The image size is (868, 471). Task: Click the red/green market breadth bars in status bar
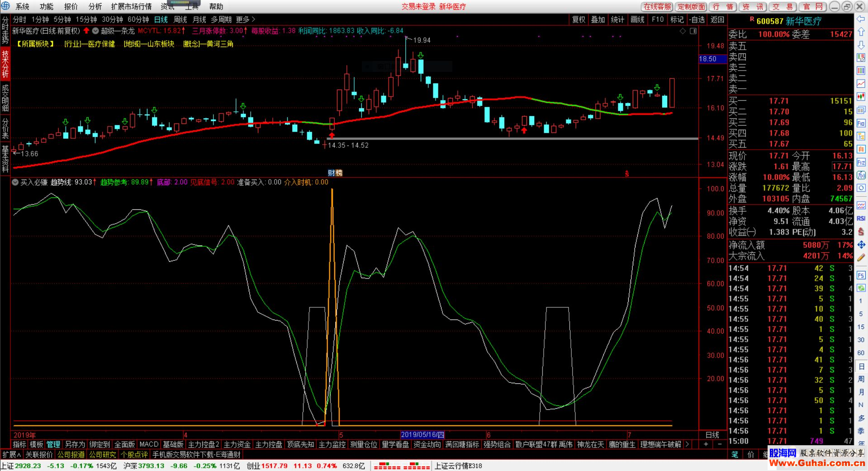(x=402, y=466)
